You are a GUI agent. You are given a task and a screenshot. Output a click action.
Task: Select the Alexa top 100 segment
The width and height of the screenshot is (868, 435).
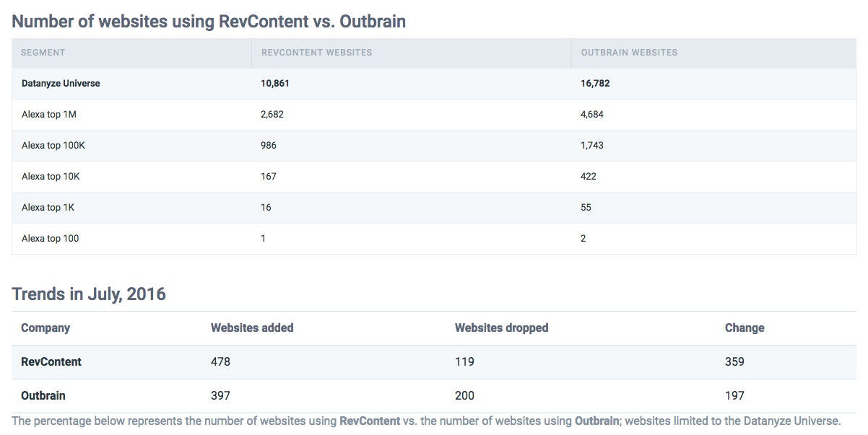click(x=50, y=239)
